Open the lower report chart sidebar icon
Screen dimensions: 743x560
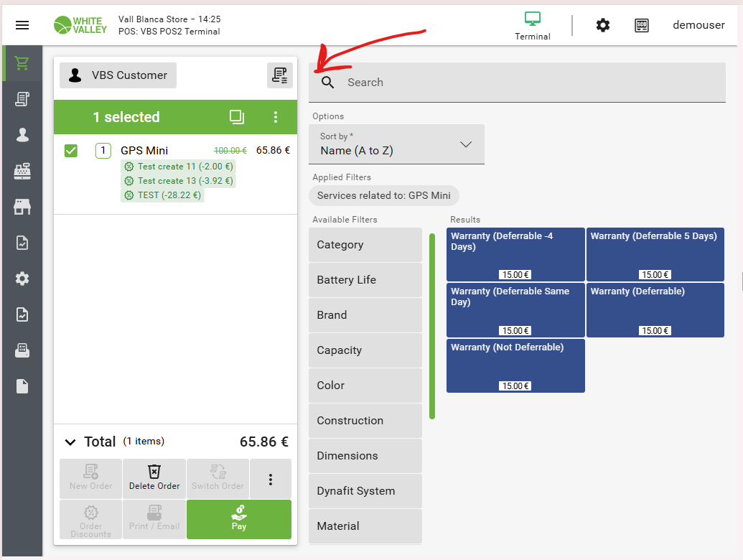click(x=22, y=314)
